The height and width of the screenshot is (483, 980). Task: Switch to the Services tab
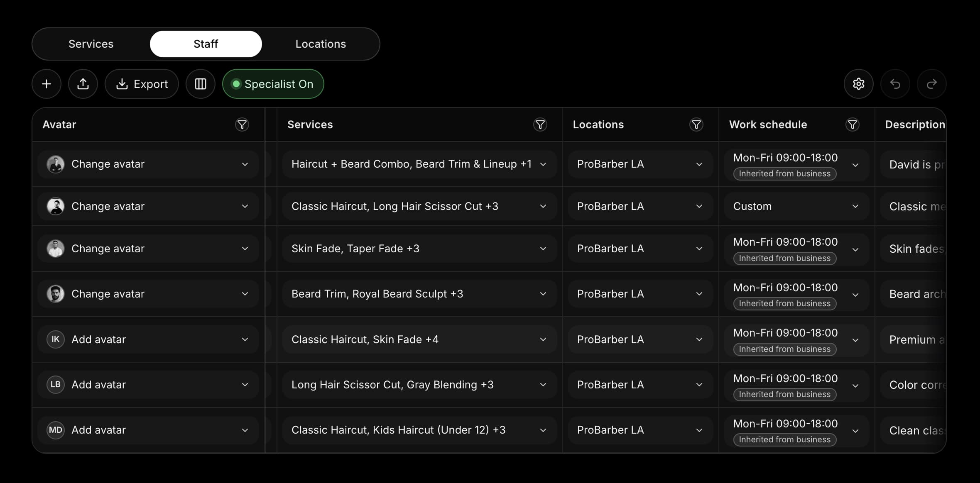point(91,44)
